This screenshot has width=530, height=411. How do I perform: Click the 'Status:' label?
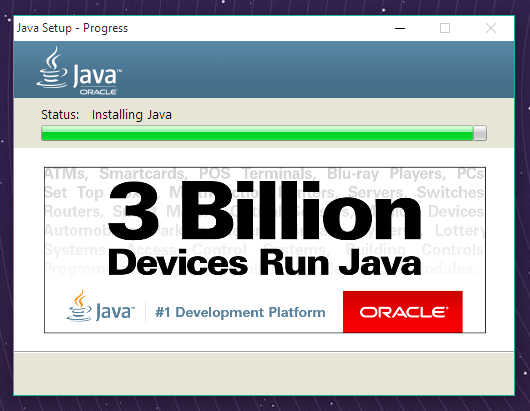click(x=60, y=115)
